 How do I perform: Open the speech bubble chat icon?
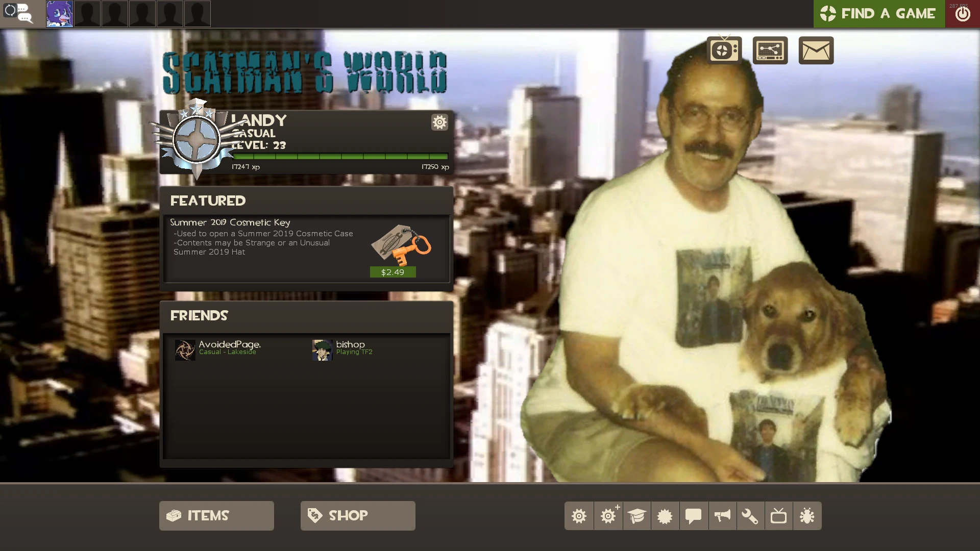694,516
